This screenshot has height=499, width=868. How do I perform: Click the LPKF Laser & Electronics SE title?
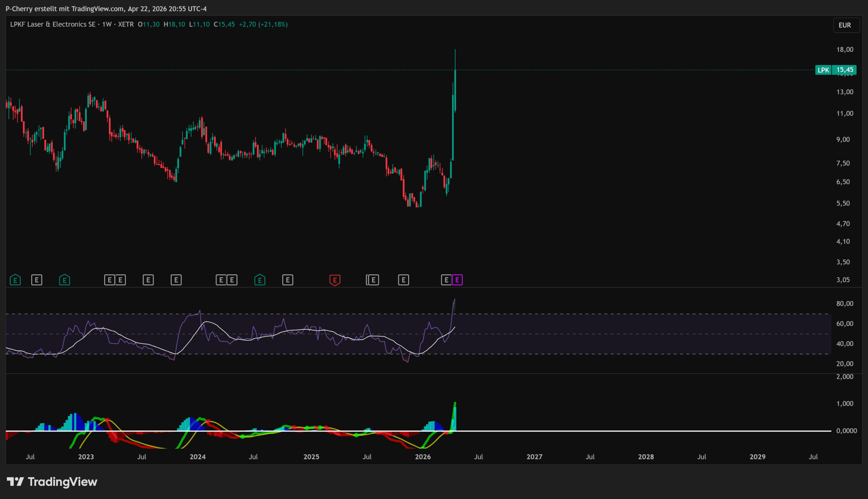click(53, 24)
